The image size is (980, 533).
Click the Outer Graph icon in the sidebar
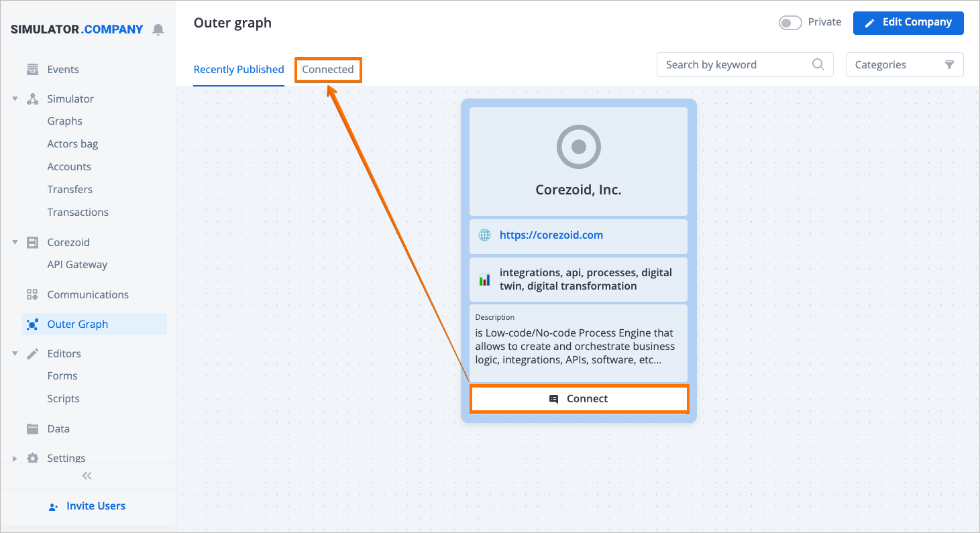click(x=32, y=324)
